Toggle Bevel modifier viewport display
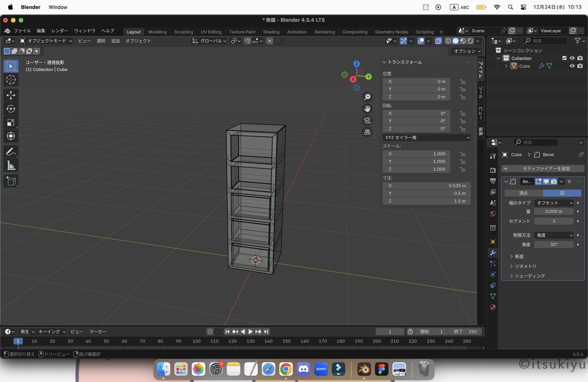 (x=546, y=181)
